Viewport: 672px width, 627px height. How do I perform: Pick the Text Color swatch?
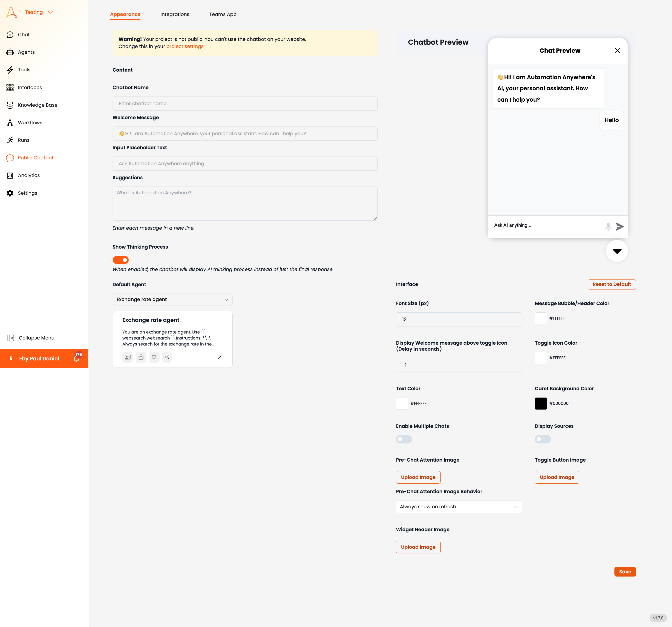pos(402,404)
